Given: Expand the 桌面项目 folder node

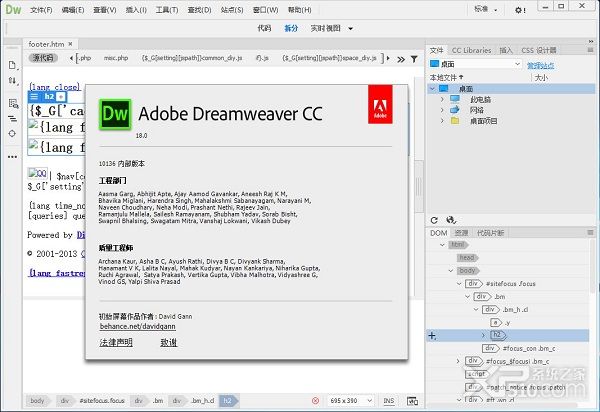Looking at the screenshot, I should tap(442, 121).
